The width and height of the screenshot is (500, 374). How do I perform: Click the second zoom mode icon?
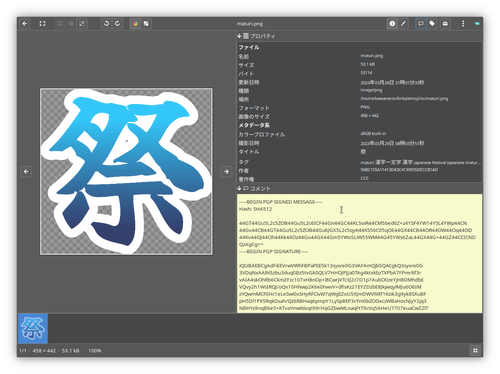71,24
